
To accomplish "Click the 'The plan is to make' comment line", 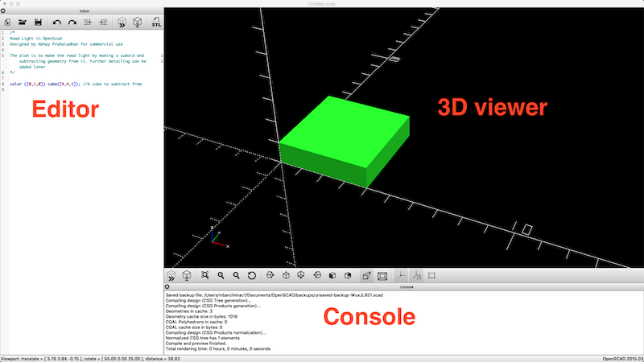I will pos(77,56).
